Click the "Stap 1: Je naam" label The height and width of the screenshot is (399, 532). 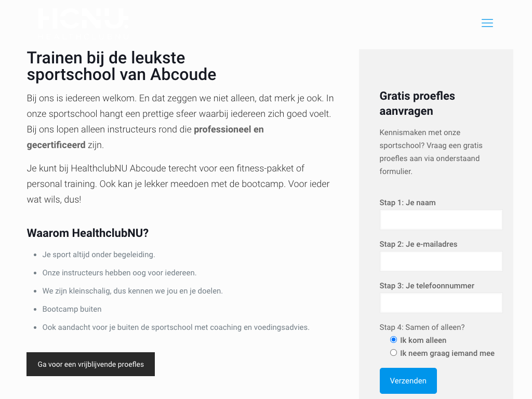point(407,203)
